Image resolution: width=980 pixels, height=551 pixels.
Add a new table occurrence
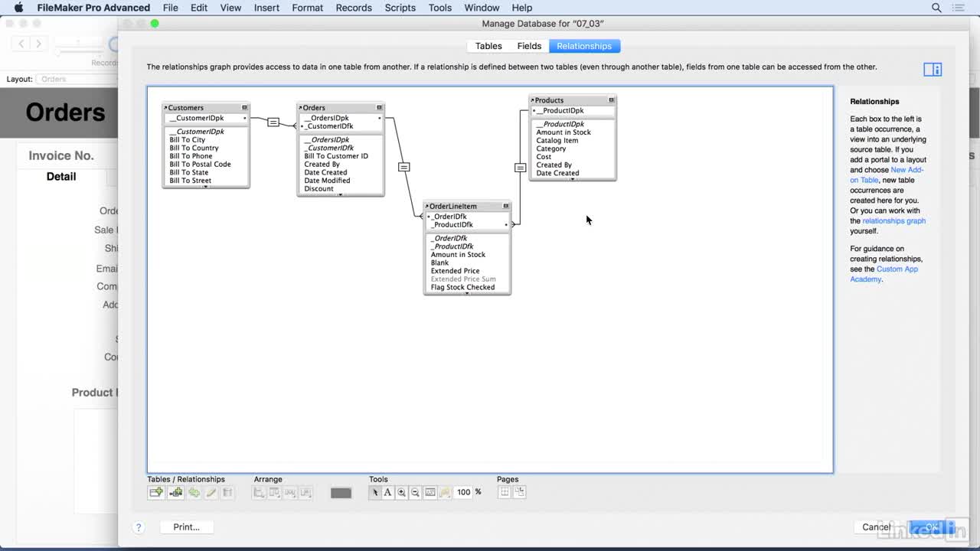coord(156,493)
